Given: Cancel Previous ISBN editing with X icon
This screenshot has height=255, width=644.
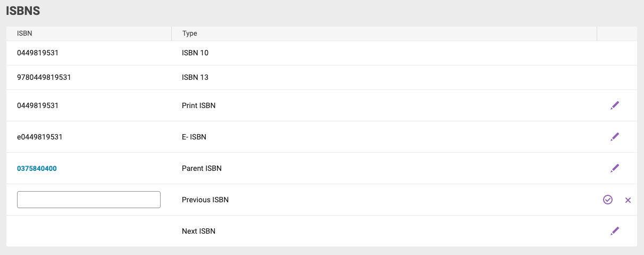Looking at the screenshot, I should (x=628, y=200).
